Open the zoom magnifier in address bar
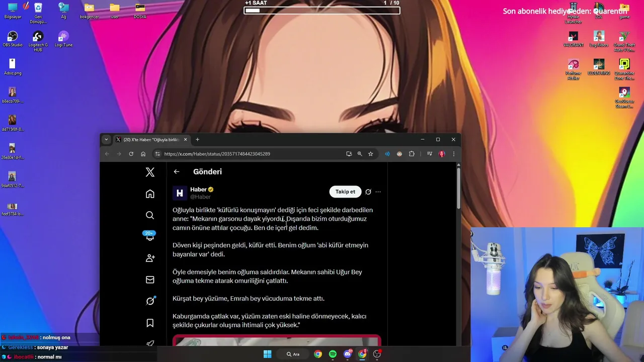Screen dimensions: 644x362 tap(360, 154)
